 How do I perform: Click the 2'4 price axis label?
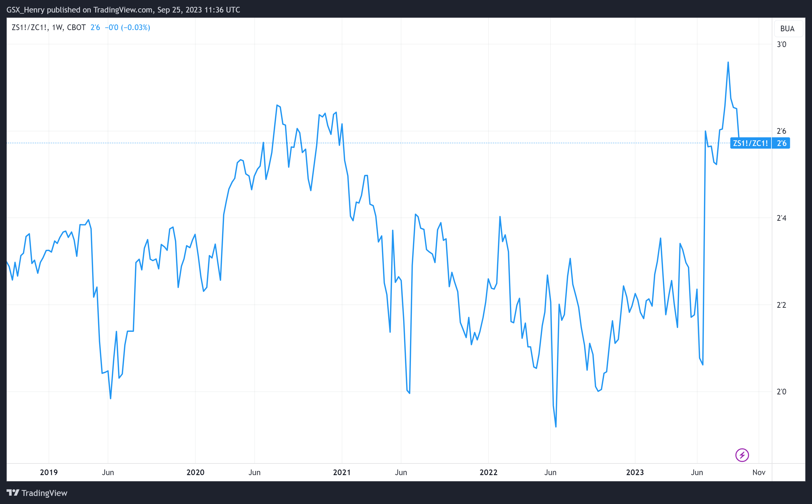[781, 218]
